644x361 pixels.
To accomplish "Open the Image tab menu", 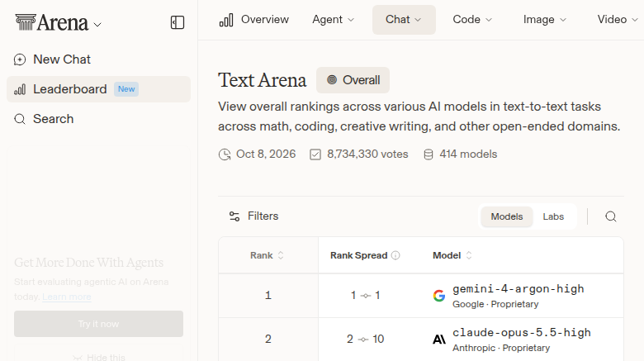I will 545,20.
